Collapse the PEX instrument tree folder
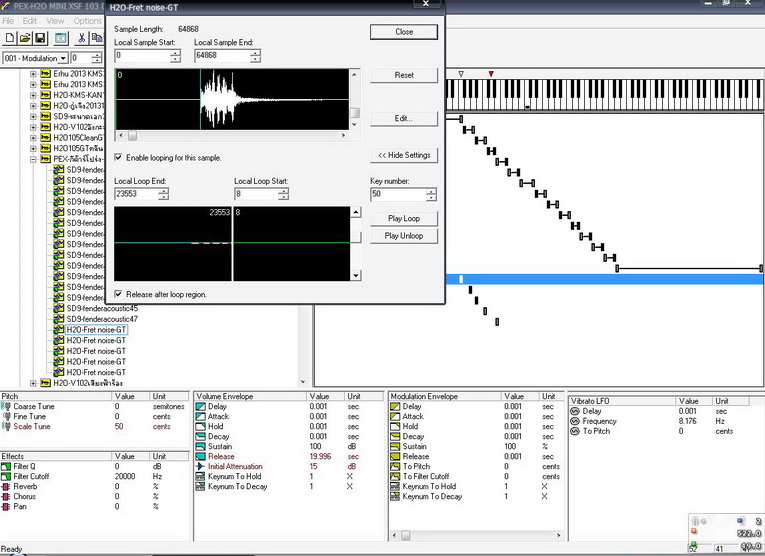 pyautogui.click(x=33, y=159)
